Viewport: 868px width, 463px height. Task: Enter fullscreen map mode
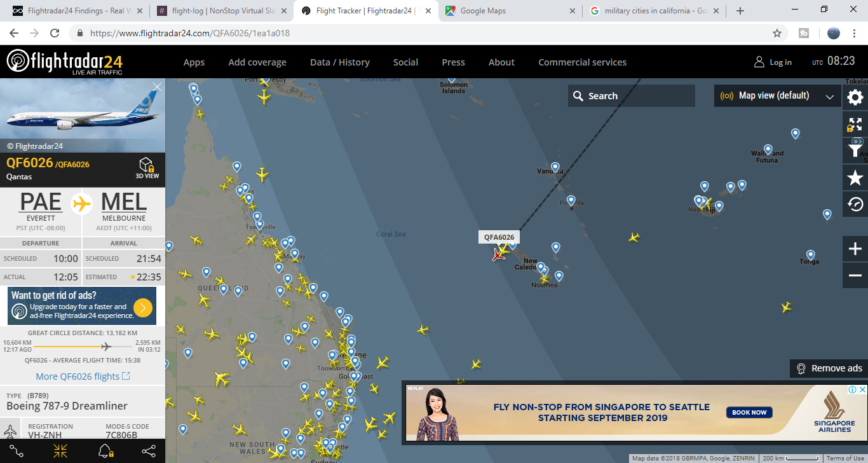tap(855, 125)
